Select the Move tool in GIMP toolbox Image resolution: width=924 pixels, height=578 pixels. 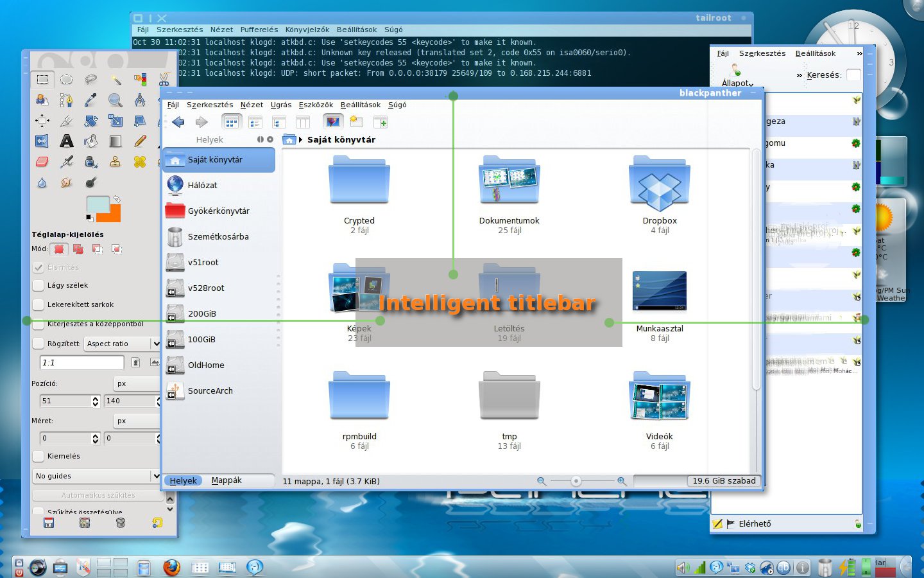pyautogui.click(x=42, y=121)
